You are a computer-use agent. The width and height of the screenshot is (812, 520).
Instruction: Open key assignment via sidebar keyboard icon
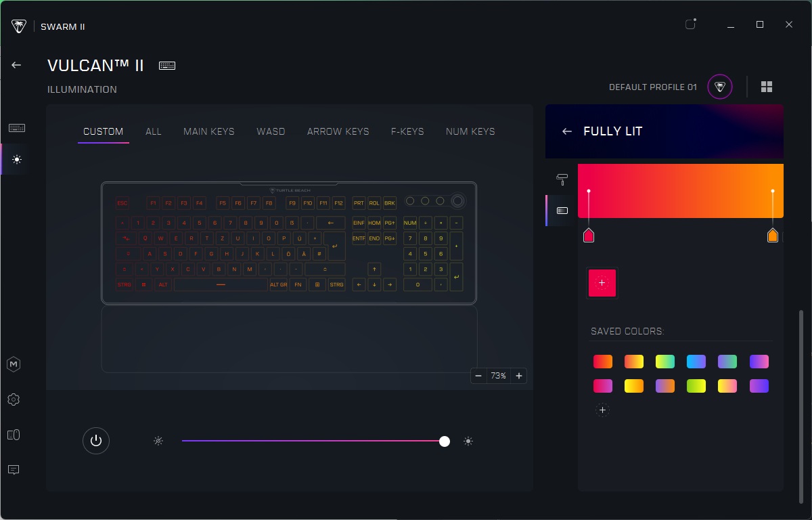point(17,128)
